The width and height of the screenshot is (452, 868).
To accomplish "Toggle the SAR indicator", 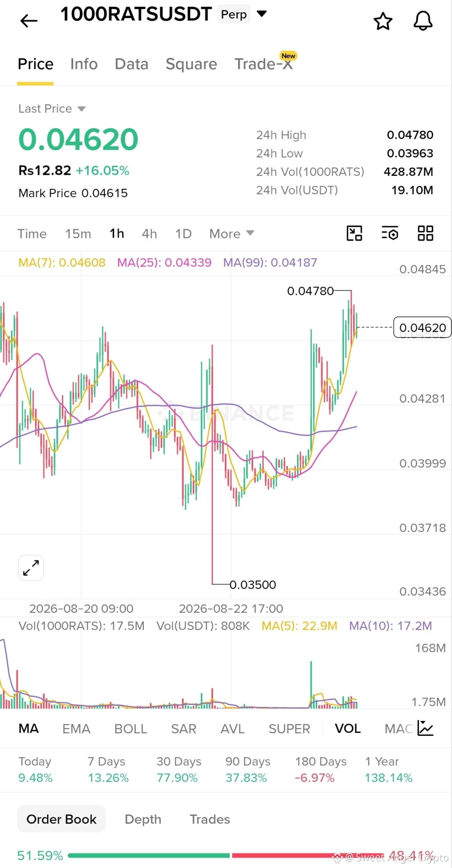I will [x=183, y=729].
